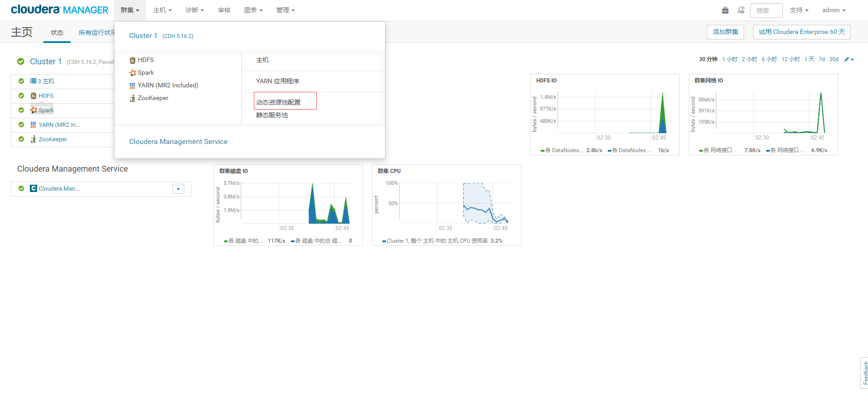The width and height of the screenshot is (868, 417).
Task: Click green status icon for 3 主机 row
Action: pyautogui.click(x=21, y=81)
